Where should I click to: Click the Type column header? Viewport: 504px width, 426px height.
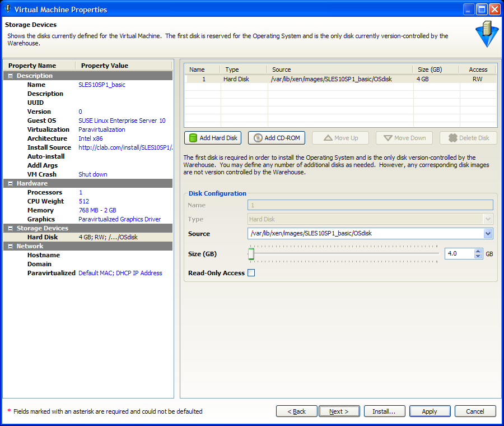244,70
